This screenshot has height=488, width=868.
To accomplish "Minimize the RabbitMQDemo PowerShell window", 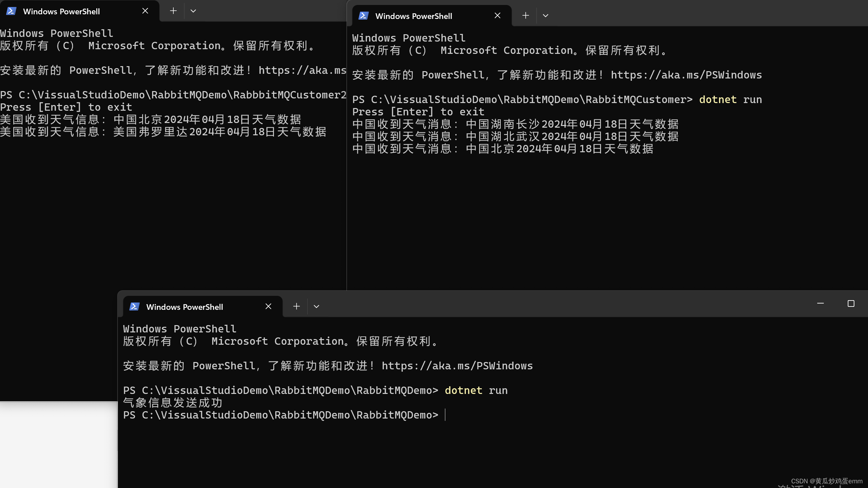I will click(x=820, y=304).
